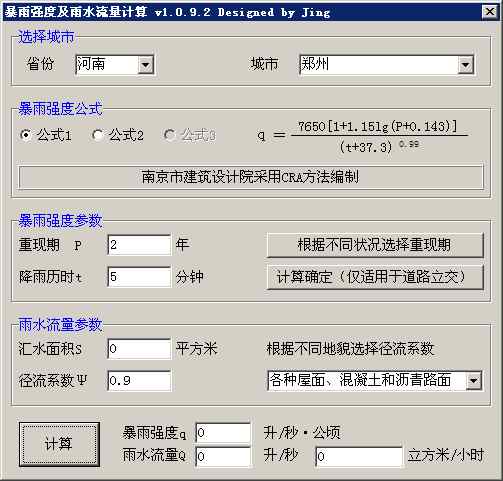
Task: Click the 汇水面积S input field
Action: pyautogui.click(x=139, y=349)
